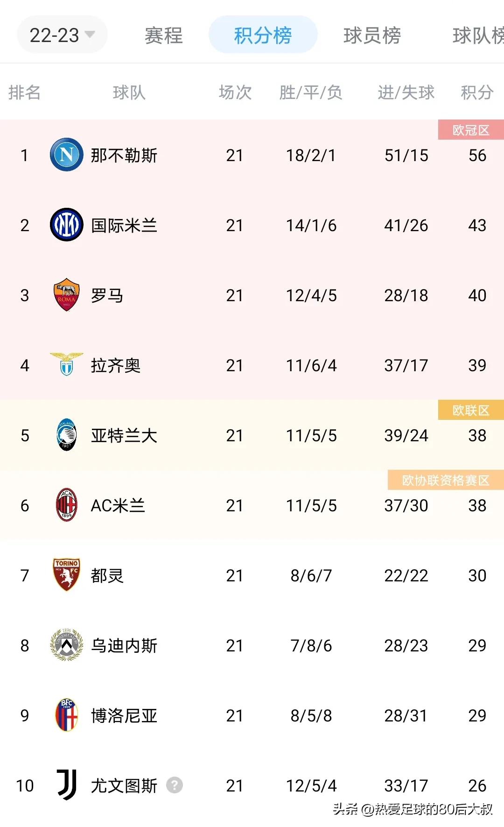
Task: Open the Torino bull crest
Action: tap(66, 575)
